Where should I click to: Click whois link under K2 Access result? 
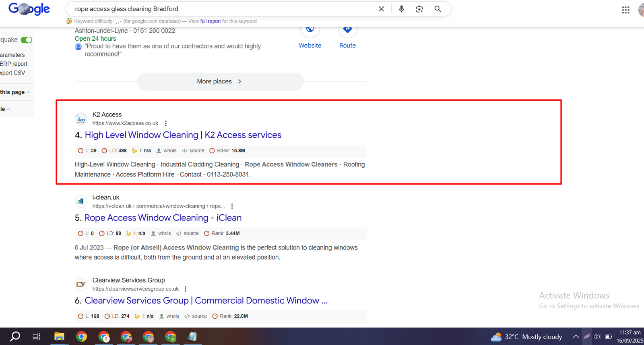(x=169, y=151)
